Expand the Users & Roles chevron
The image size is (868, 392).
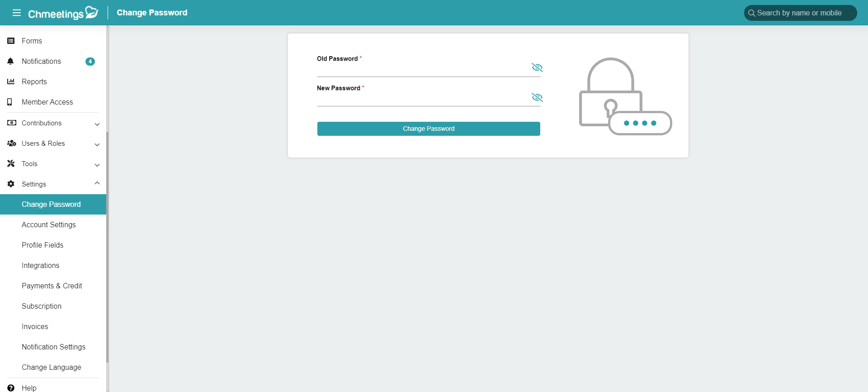click(x=97, y=144)
